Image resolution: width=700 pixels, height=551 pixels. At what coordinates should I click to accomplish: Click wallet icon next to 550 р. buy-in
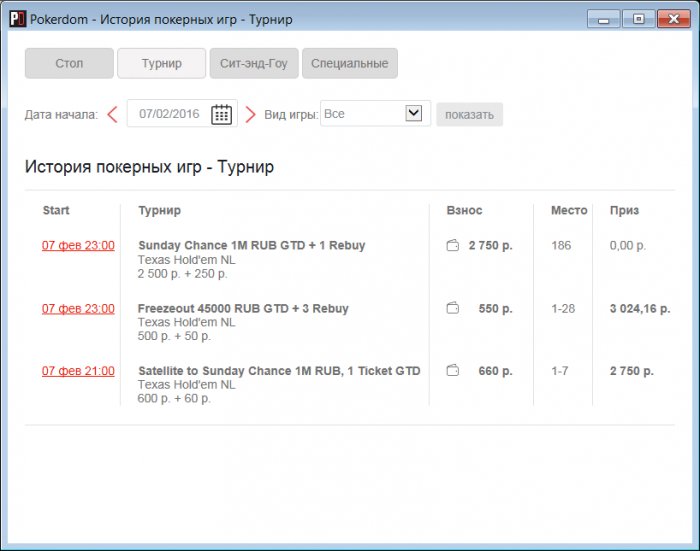pyautogui.click(x=453, y=308)
